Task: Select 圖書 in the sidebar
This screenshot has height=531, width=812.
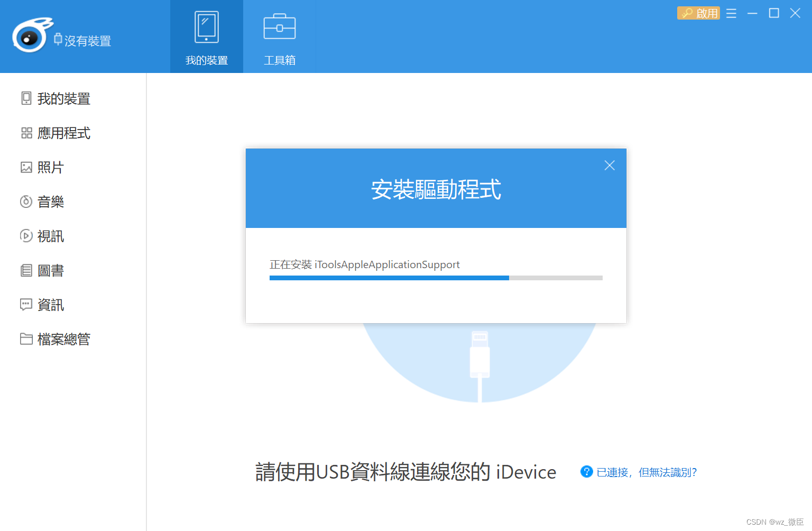Action: tap(73, 270)
